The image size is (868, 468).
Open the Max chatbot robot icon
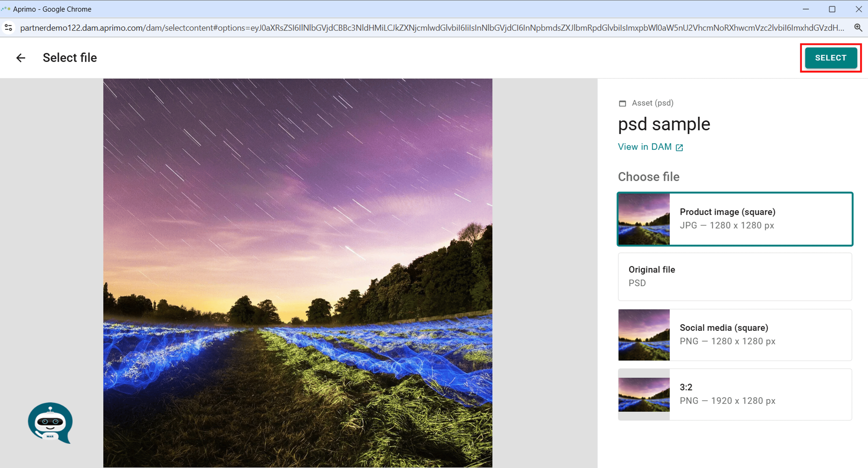(50, 423)
